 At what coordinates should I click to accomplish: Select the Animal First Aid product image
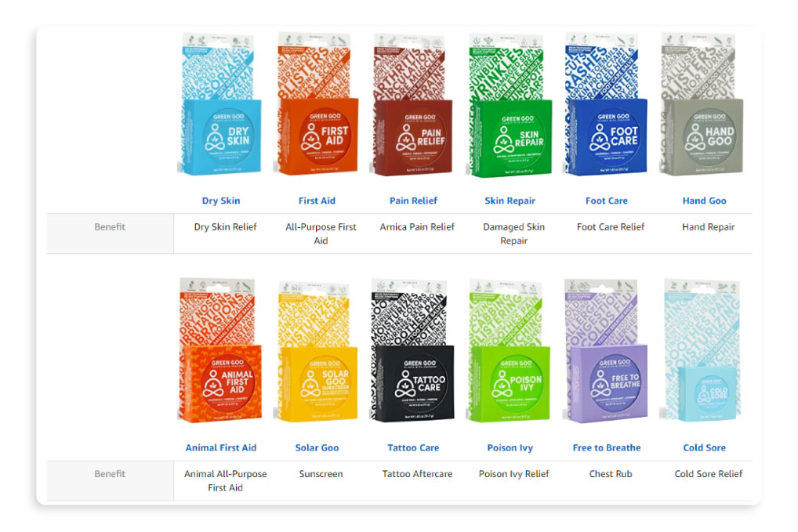click(219, 351)
